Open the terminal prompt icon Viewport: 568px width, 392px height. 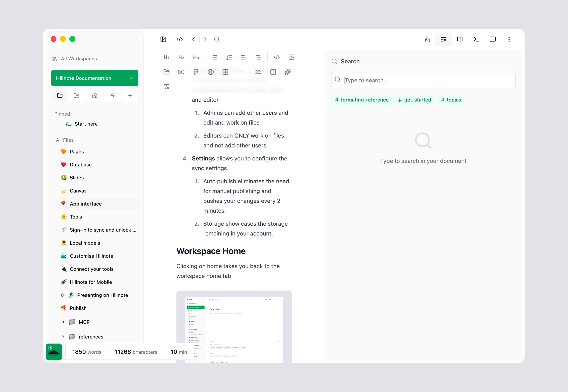(x=476, y=39)
